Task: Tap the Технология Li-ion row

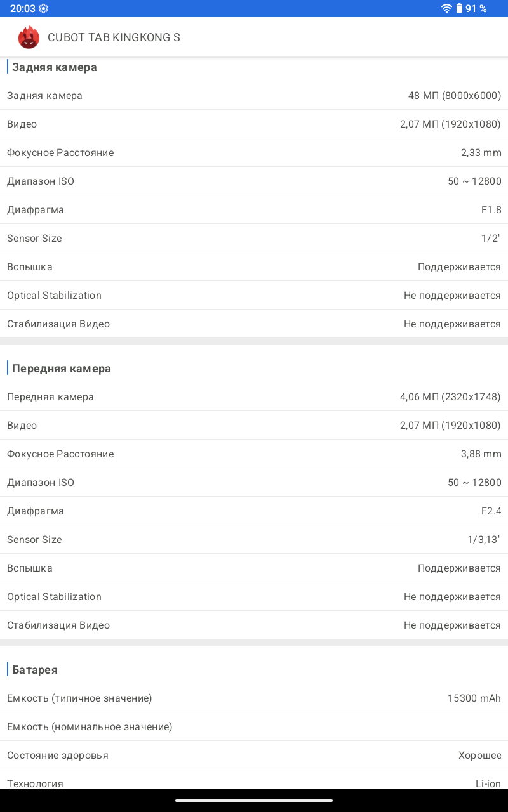Action: (254, 783)
